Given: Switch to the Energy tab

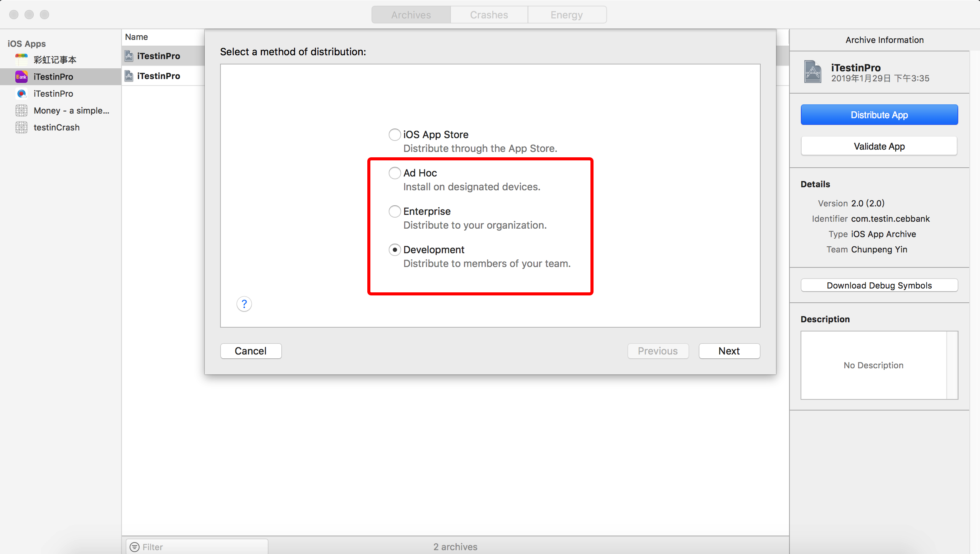Looking at the screenshot, I should [x=567, y=15].
